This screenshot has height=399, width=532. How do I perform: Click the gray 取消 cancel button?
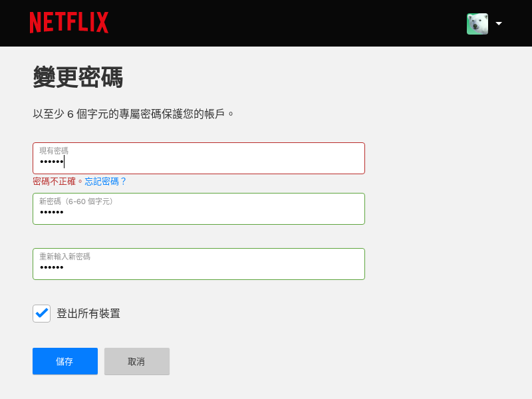coord(137,361)
